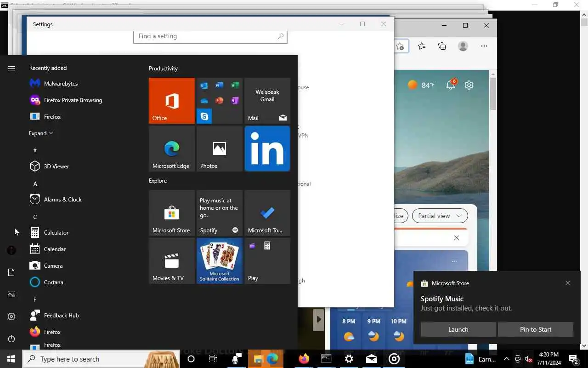The image size is (588, 368).
Task: Dismiss the Microsoft Store notification
Action: [568, 283]
